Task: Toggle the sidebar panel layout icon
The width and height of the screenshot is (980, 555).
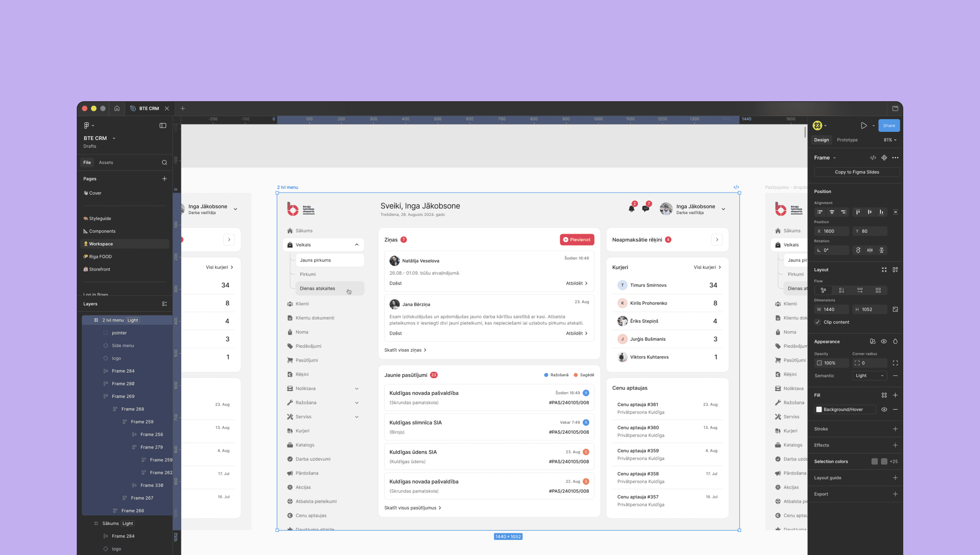Action: coord(163,126)
